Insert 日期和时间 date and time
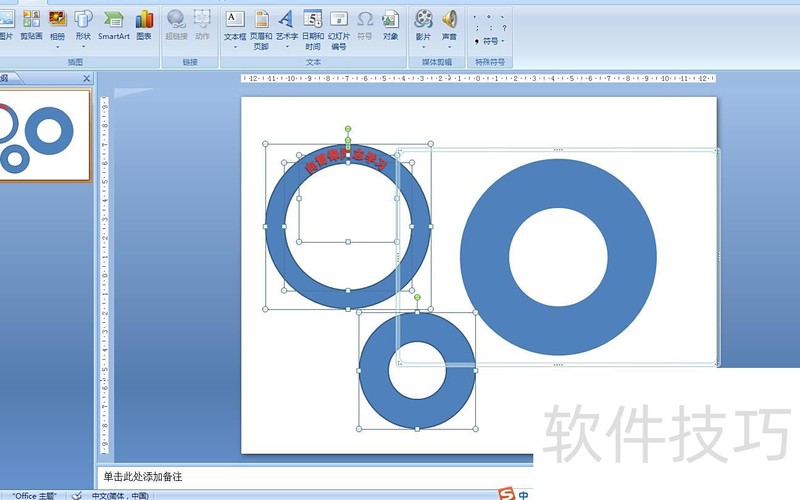Image resolution: width=800 pixels, height=500 pixels. point(313,28)
